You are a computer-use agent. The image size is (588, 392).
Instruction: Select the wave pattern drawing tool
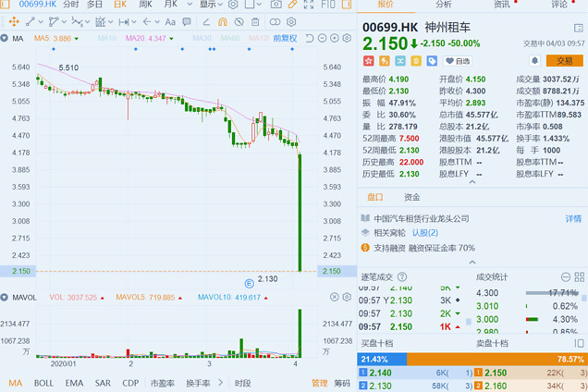77,22
